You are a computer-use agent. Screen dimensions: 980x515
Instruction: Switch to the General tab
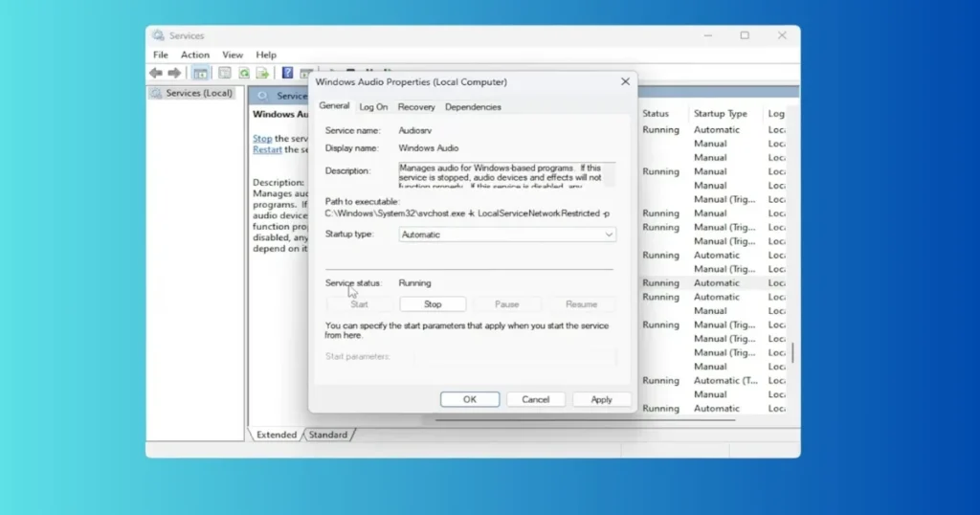334,105
